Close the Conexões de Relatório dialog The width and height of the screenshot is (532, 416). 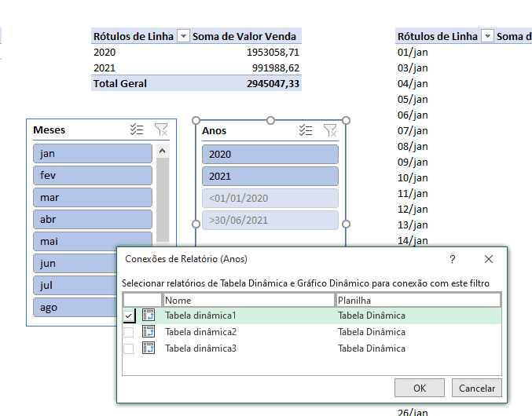(489, 259)
